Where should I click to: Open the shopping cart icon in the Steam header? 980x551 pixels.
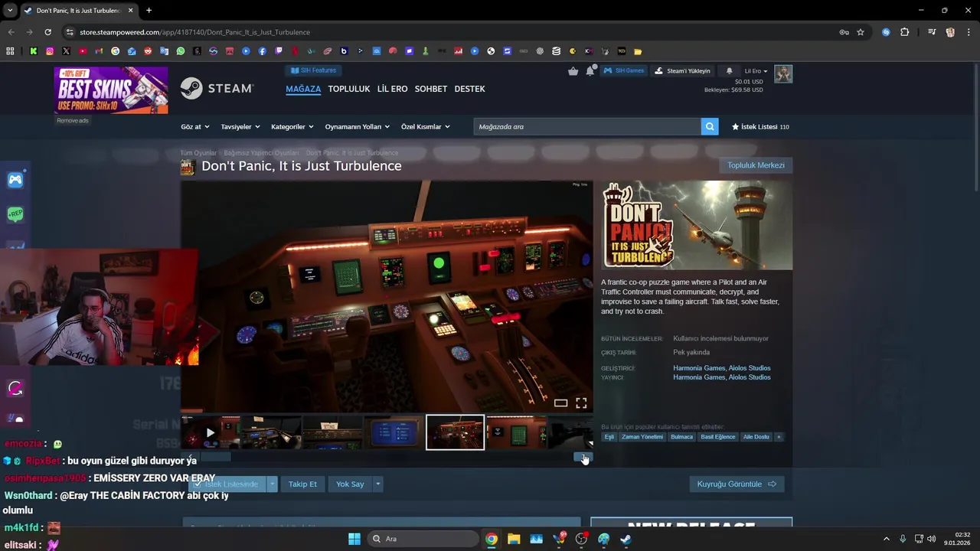[573, 71]
